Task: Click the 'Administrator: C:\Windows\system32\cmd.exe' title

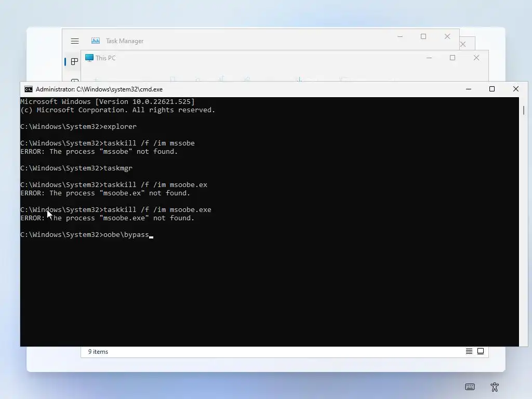Action: (x=99, y=89)
